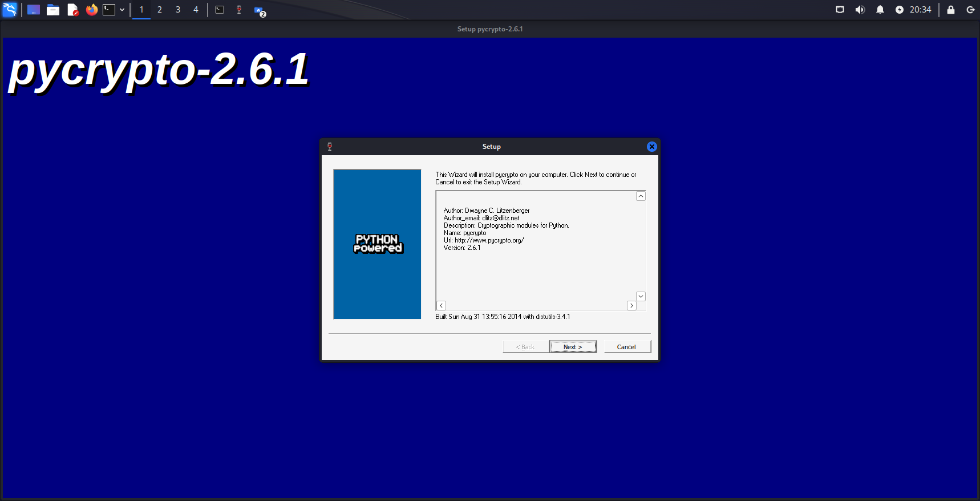Lock the screen with padlock icon

951,10
